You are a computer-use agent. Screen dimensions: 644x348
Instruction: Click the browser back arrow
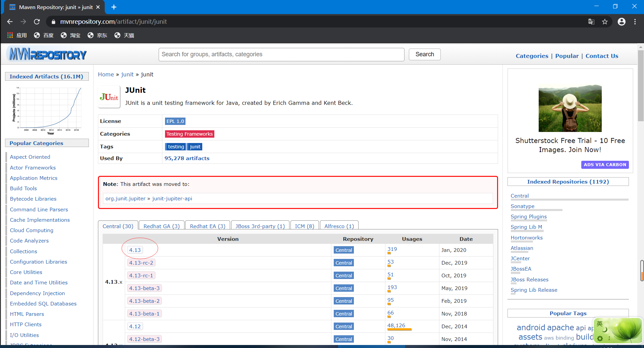pyautogui.click(x=10, y=22)
